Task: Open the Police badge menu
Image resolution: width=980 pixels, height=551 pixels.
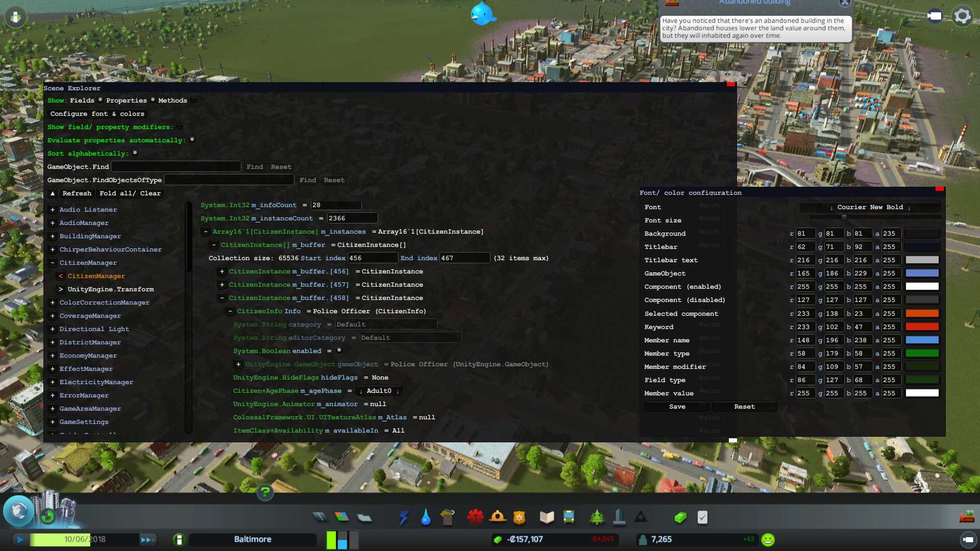Action: 519,517
